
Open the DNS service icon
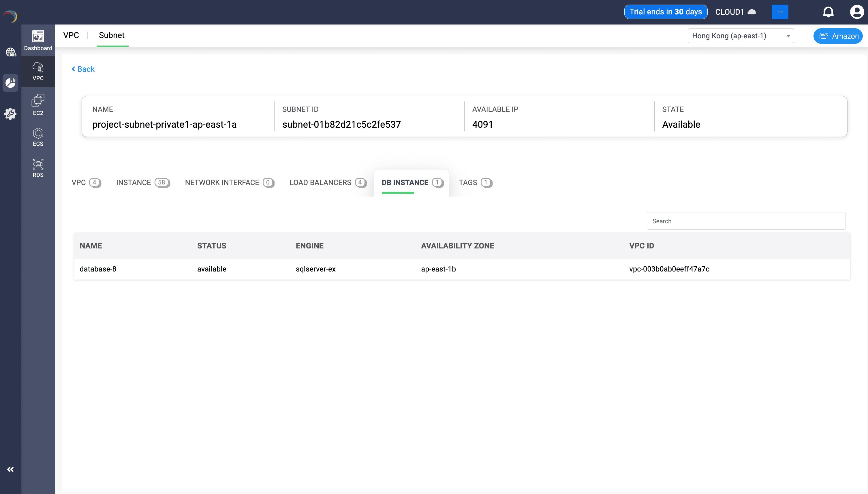coord(10,52)
